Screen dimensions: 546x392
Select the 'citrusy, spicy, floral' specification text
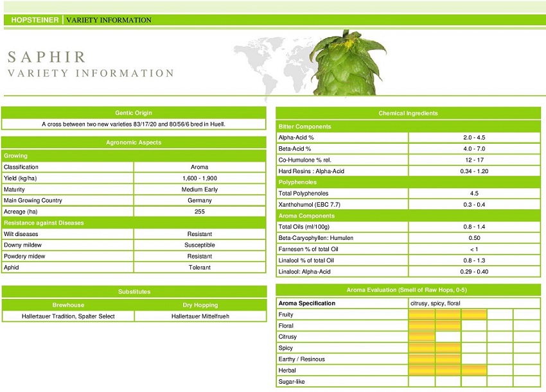436,303
